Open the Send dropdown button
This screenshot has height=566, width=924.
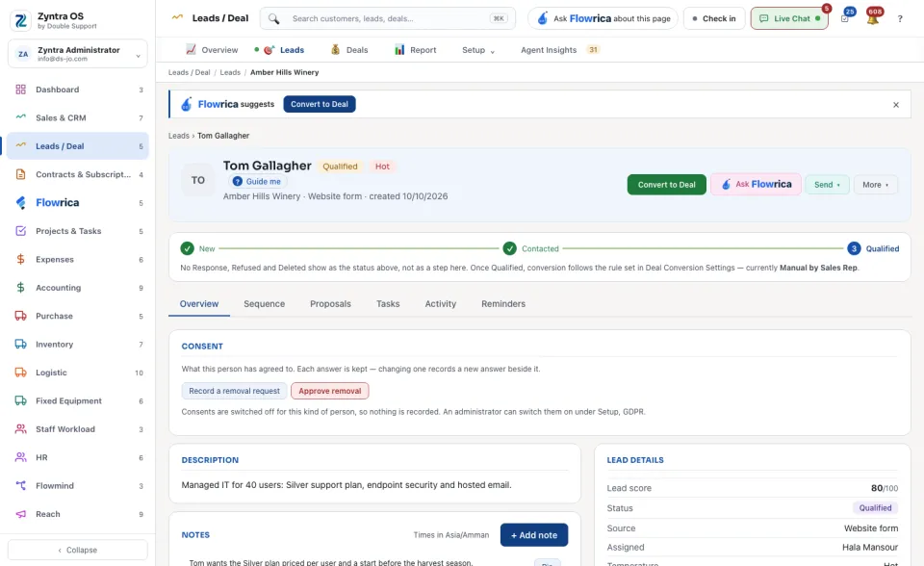click(828, 185)
